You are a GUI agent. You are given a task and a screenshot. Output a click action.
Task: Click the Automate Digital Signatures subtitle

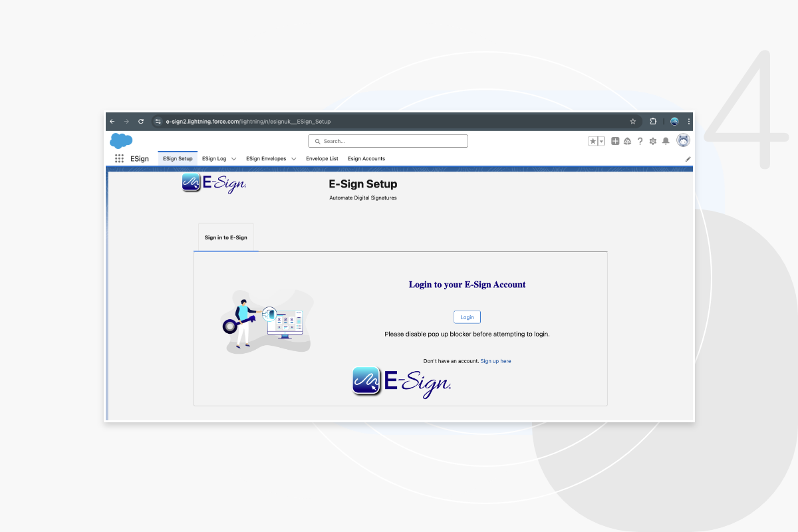pos(363,198)
